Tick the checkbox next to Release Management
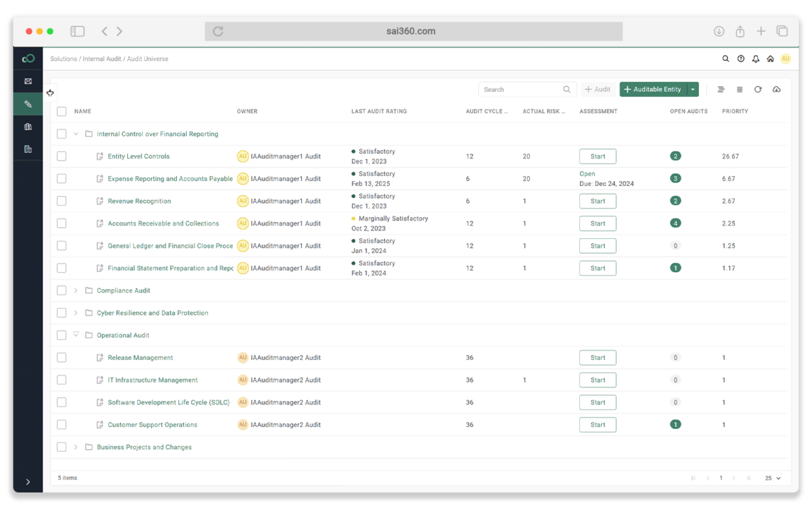 (62, 357)
